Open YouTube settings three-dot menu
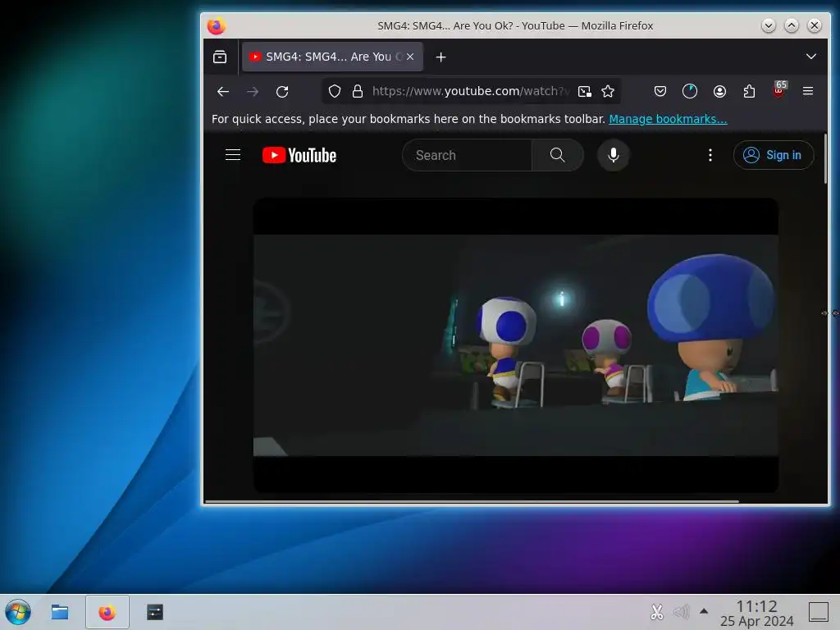 (710, 155)
